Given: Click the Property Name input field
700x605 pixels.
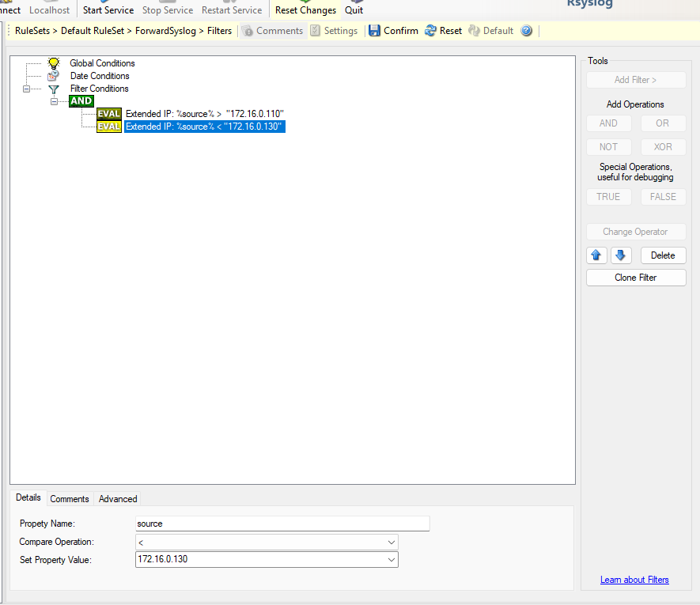Looking at the screenshot, I should click(x=282, y=524).
